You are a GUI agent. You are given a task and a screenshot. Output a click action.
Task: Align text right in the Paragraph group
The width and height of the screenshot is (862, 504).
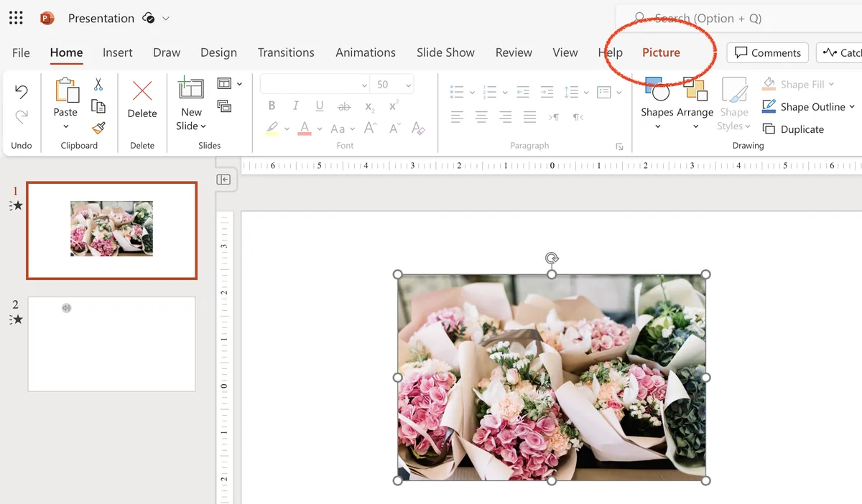point(506,117)
